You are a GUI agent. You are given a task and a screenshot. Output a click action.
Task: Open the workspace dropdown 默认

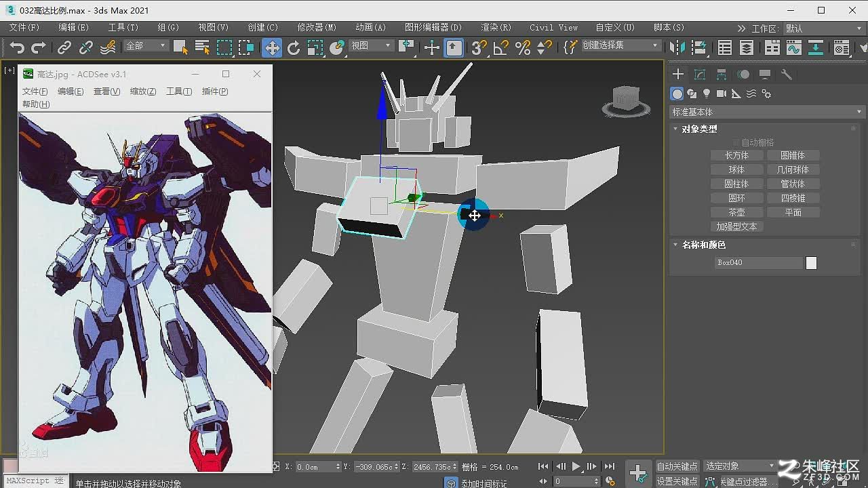click(x=823, y=28)
